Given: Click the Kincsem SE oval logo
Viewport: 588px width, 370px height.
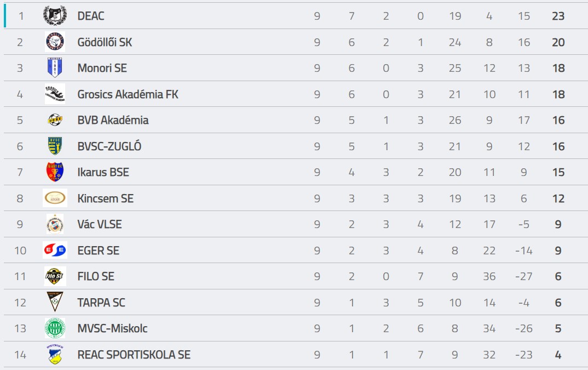Looking at the screenshot, I should point(55,198).
